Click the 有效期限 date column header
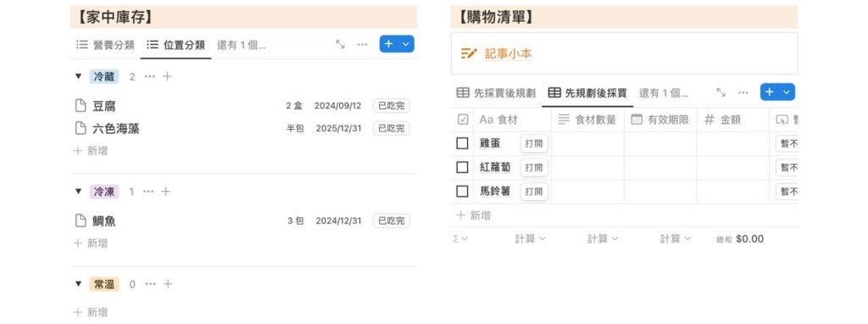 (659, 120)
